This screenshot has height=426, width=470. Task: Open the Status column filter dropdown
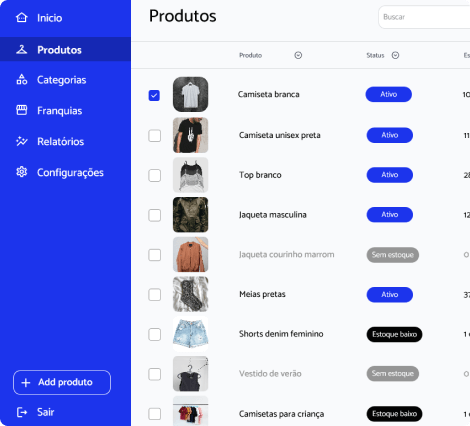(x=395, y=55)
